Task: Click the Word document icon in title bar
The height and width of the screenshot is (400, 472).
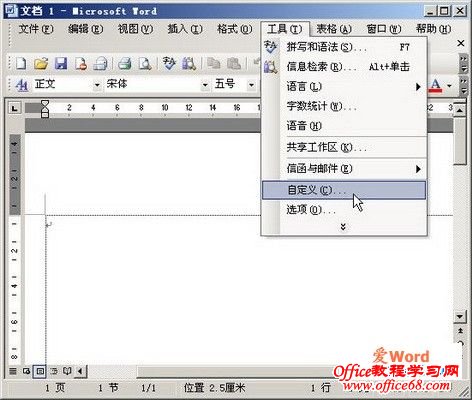Action: pyautogui.click(x=11, y=11)
